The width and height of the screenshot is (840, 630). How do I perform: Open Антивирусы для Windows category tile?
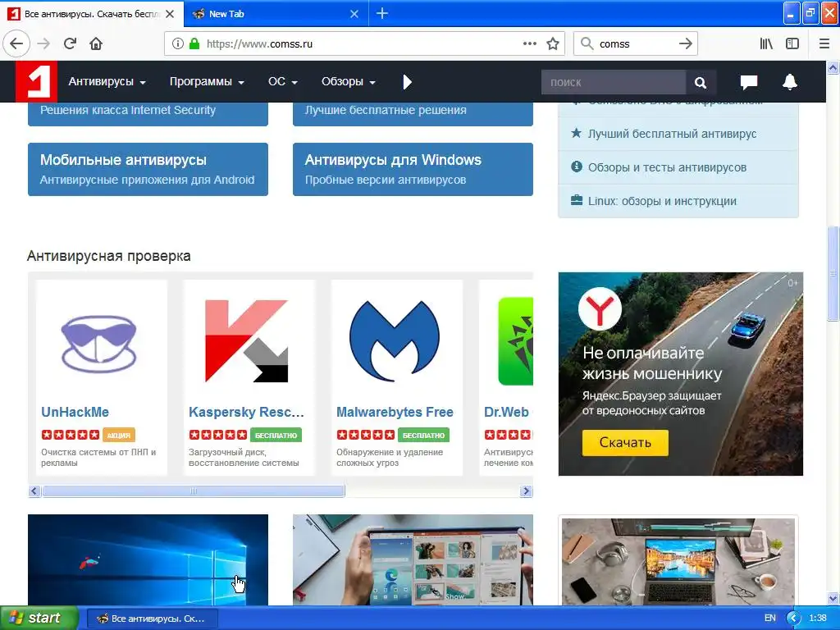tap(413, 169)
